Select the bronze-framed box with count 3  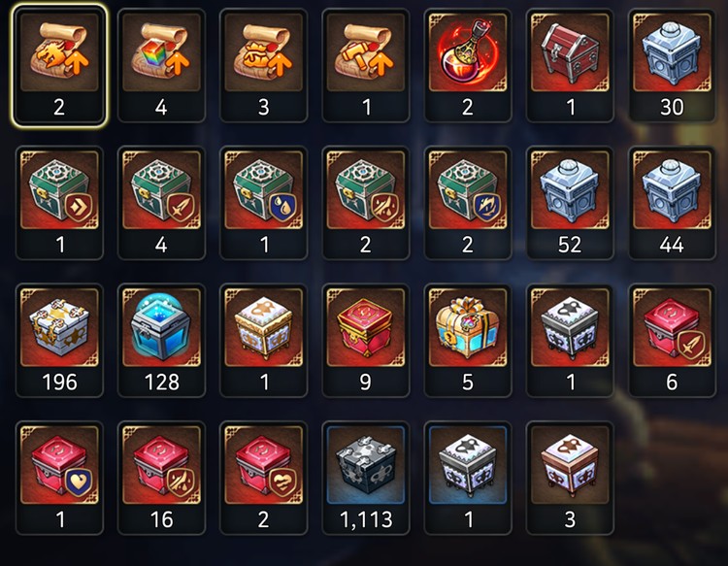click(570, 478)
